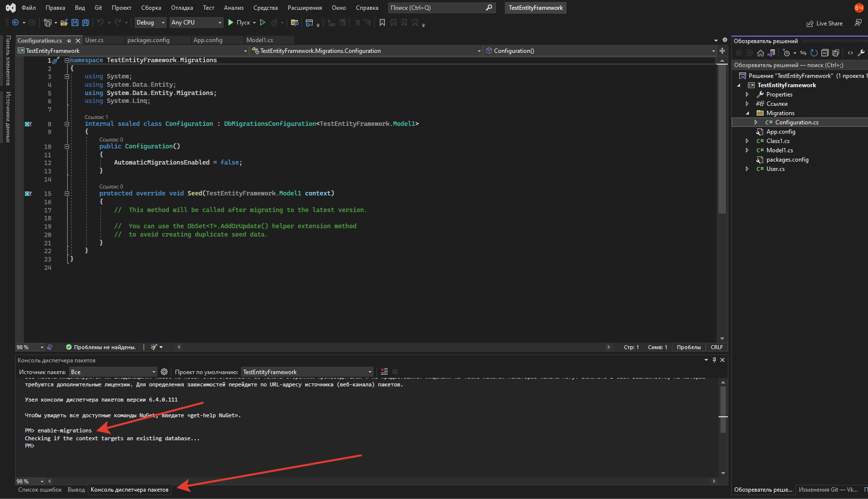Click the editor vertical scrollbar thumb
This screenshot has width=868, height=499.
coord(722,140)
